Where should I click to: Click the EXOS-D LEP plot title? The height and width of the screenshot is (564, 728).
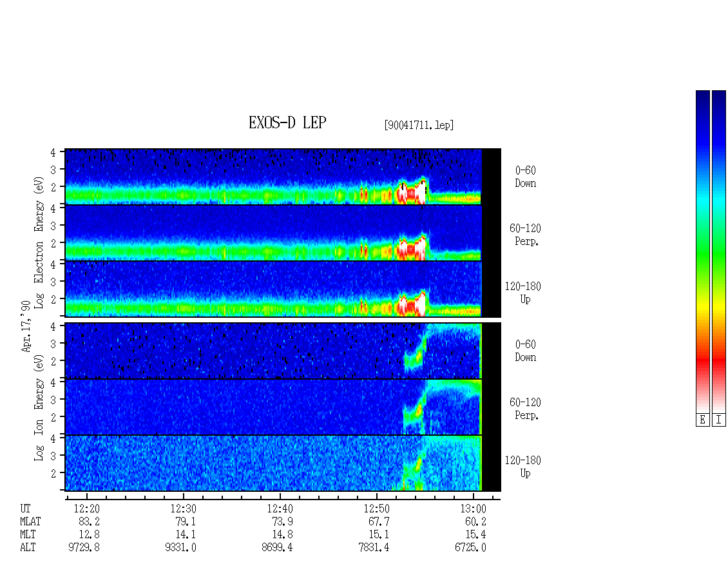point(287,122)
